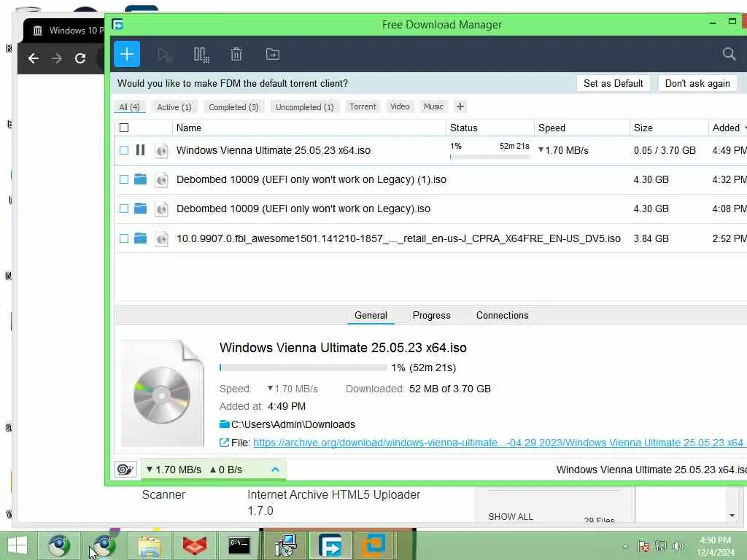Click progress bar in Windows Vienna row
The image size is (747, 560).
[489, 157]
